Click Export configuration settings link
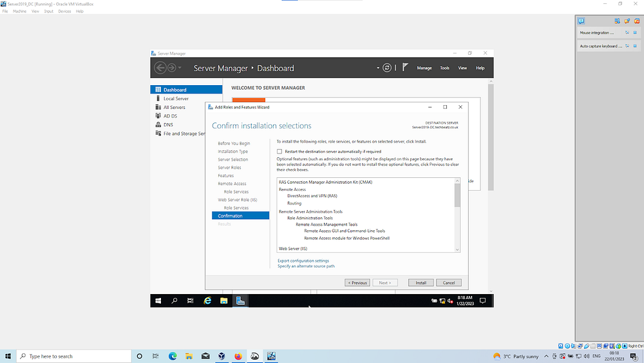The width and height of the screenshot is (644, 363). (303, 260)
